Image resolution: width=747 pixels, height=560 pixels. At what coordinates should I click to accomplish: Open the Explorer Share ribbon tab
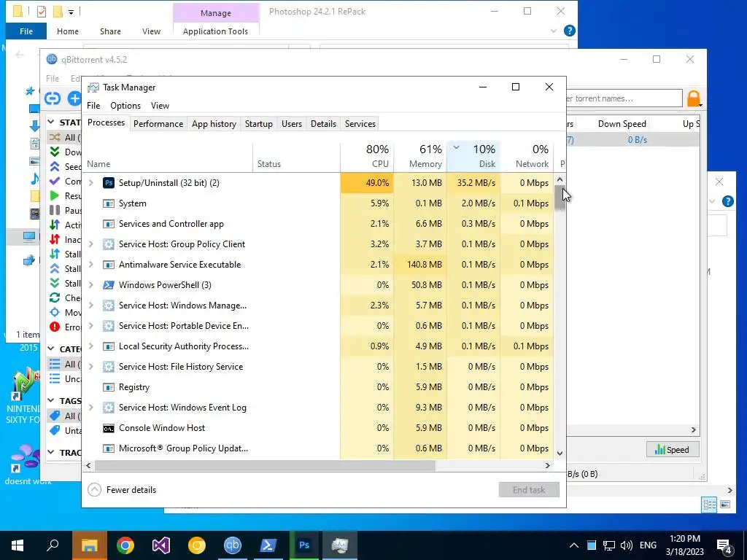[110, 31]
